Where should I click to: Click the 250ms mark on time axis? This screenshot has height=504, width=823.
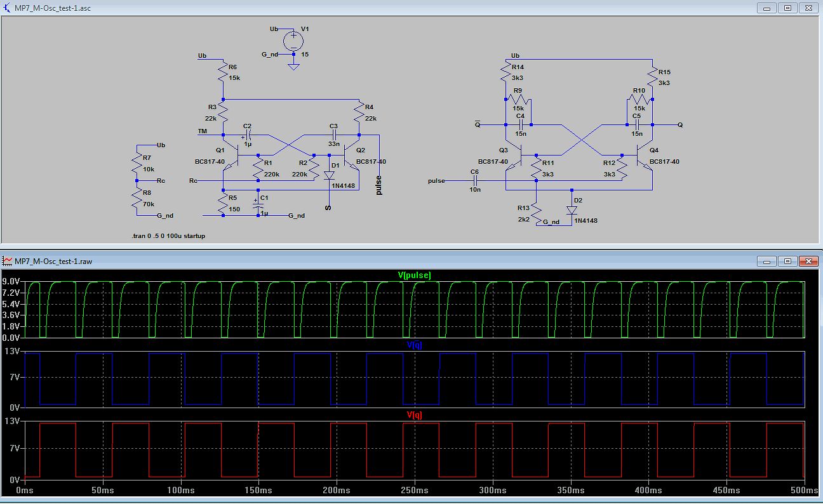(x=414, y=491)
